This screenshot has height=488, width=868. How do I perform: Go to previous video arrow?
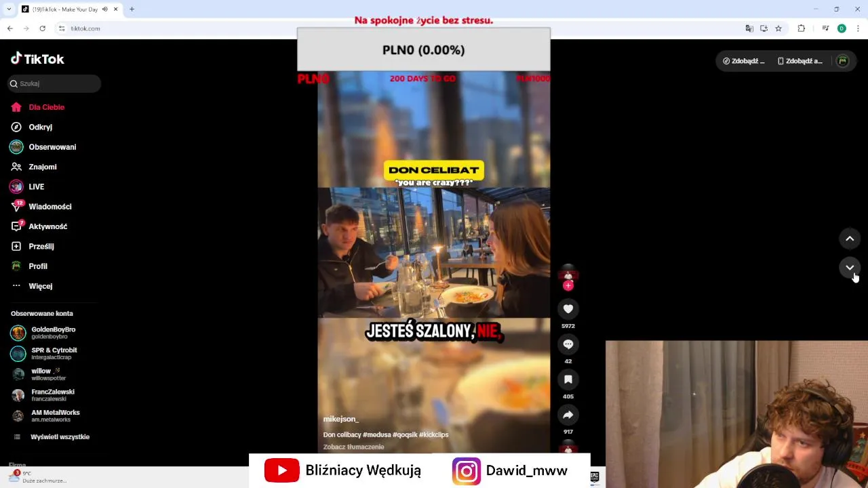point(850,239)
